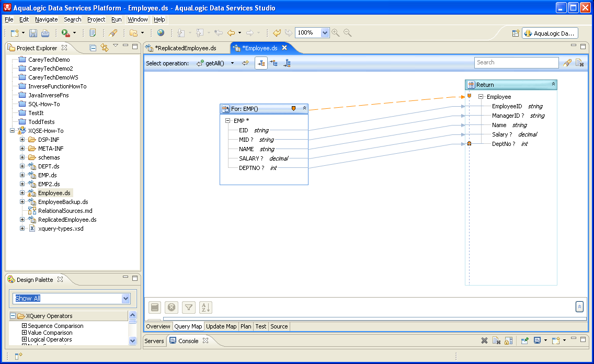This screenshot has width=594, height=364.
Task: Close the *Employee.ds editor tab
Action: coord(284,48)
